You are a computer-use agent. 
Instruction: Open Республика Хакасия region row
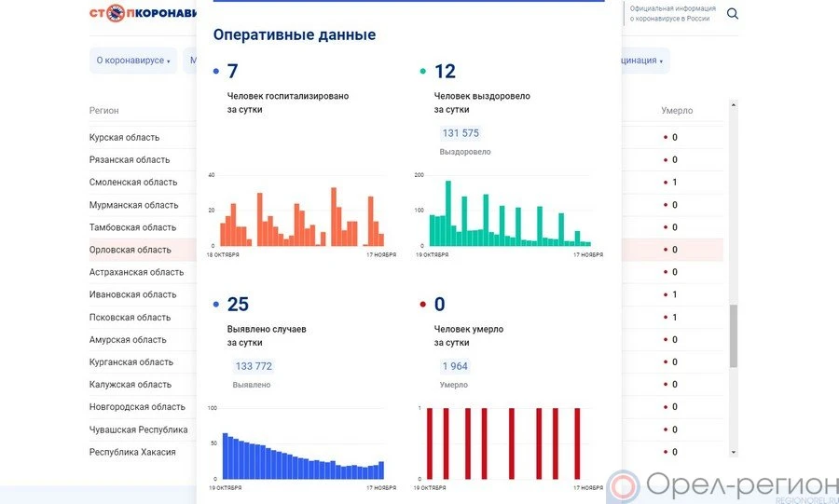(x=132, y=452)
